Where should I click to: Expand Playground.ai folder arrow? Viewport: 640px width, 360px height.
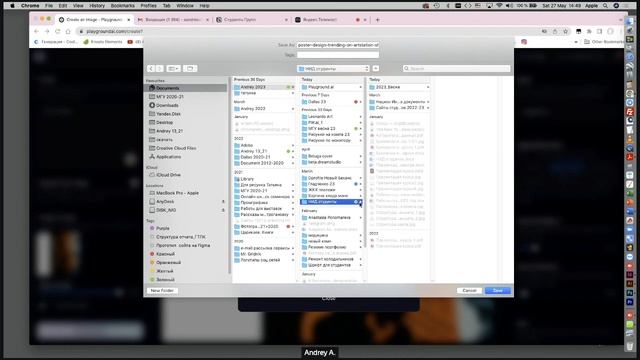pyautogui.click(x=360, y=87)
